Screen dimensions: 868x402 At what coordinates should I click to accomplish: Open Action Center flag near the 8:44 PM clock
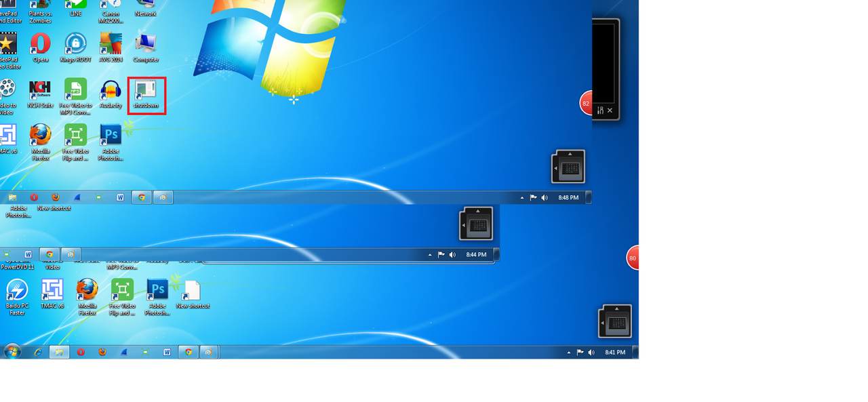(441, 255)
